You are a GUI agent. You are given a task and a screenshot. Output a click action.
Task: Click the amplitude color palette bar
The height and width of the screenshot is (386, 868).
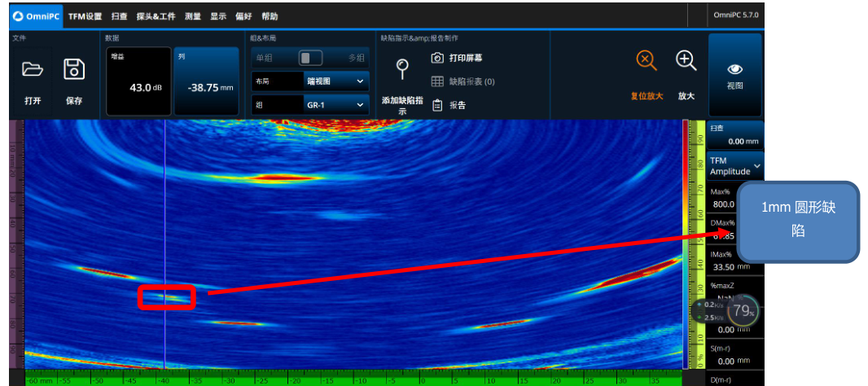(686, 244)
